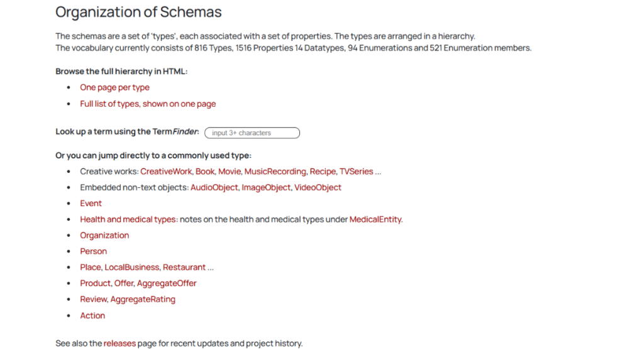
Task: Open the CreativeWork type link
Action: (165, 171)
